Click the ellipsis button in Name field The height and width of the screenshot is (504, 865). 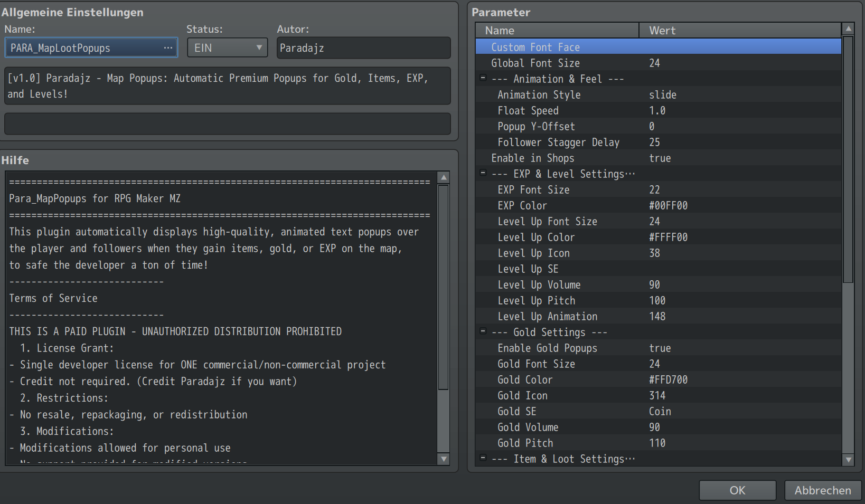coord(168,47)
